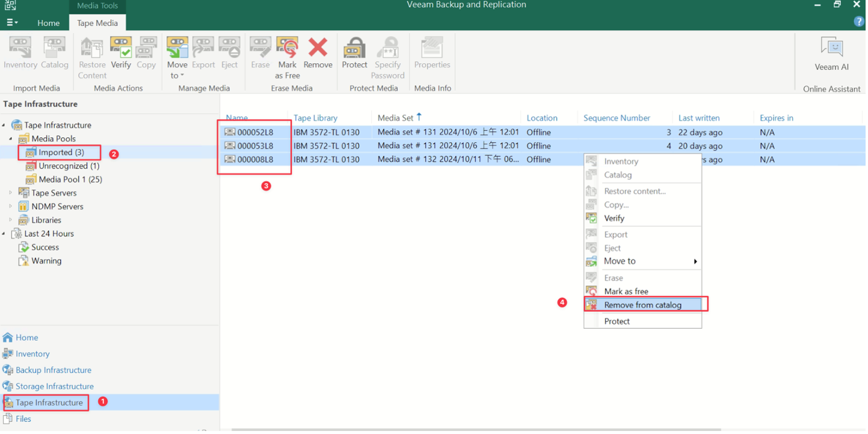The width and height of the screenshot is (868, 434).
Task: Expand the NDMP Servers tree node
Action: tap(11, 206)
